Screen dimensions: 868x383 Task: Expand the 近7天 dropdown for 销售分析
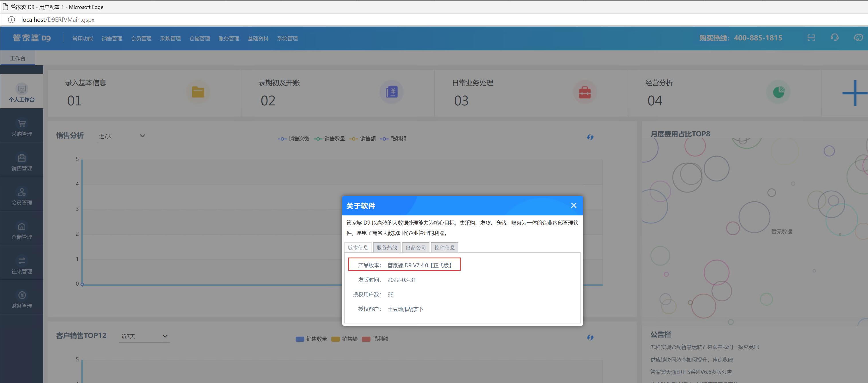coord(122,136)
